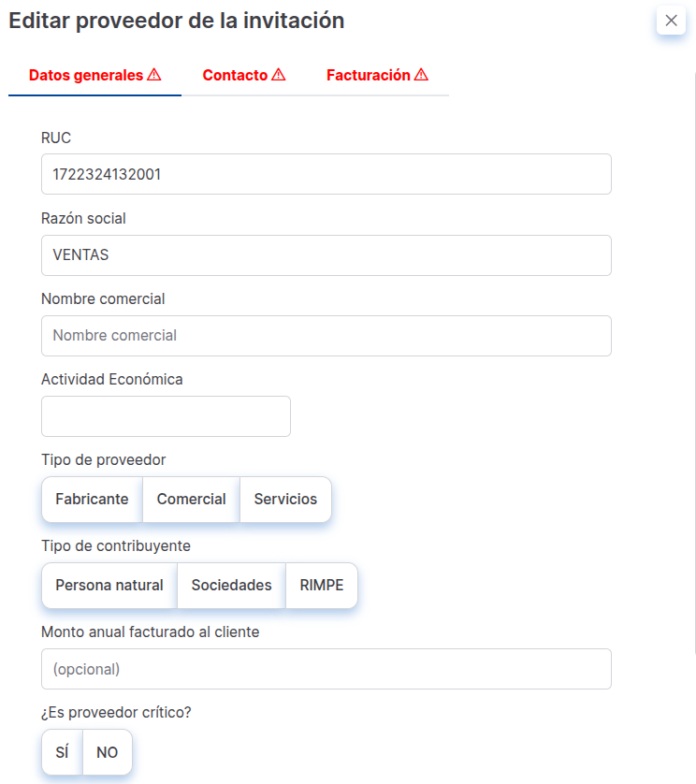Viewport: 696px width, 784px height.
Task: Close the Editar proveedor dialog
Action: click(x=671, y=20)
